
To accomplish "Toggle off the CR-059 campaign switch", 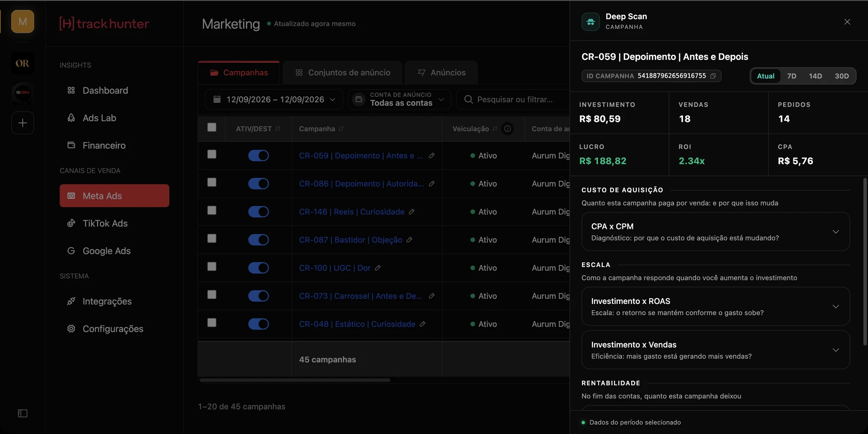I will 259,156.
